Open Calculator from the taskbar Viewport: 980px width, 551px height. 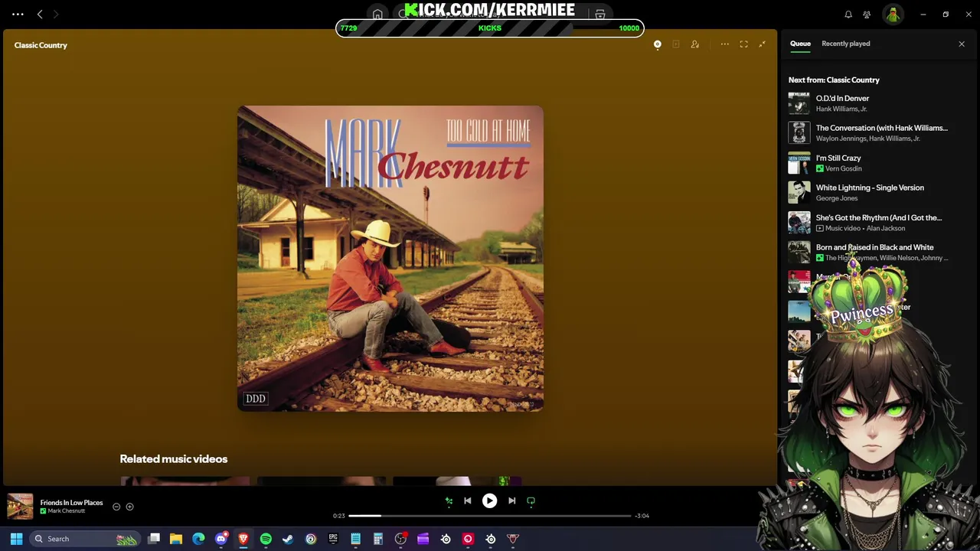click(378, 539)
